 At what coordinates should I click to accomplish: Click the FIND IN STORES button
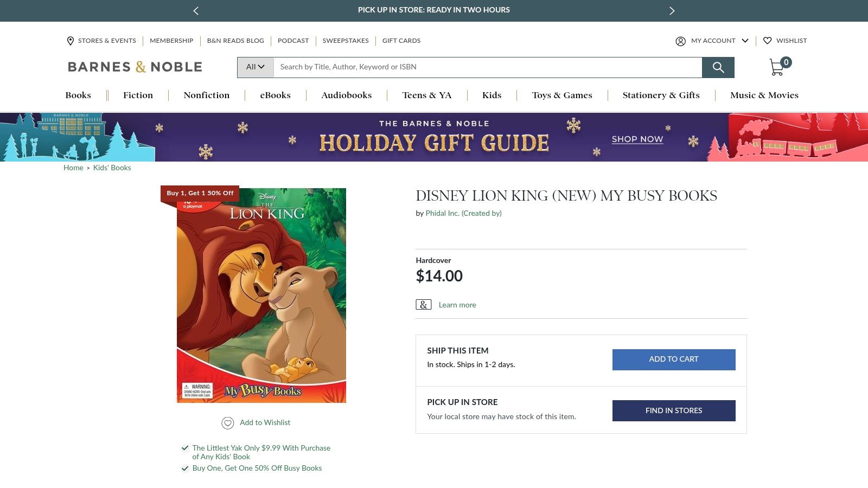tap(673, 410)
